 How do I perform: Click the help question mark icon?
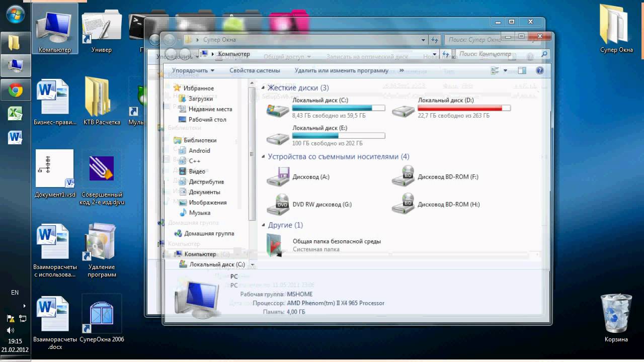(540, 71)
